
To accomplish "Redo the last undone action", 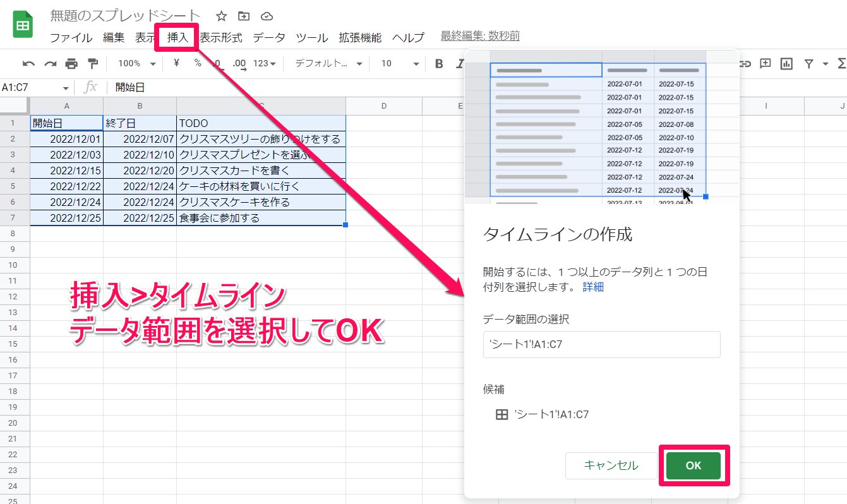I will (x=50, y=63).
